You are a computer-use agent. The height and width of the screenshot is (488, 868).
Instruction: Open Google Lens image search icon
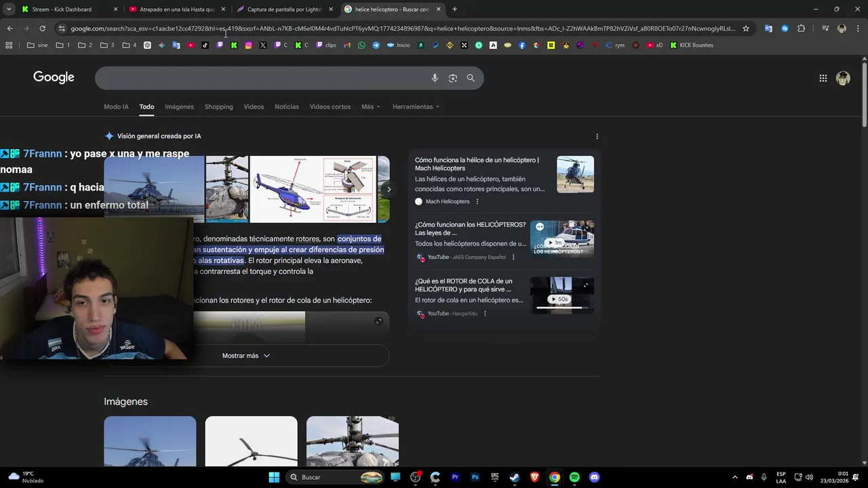[x=453, y=78]
